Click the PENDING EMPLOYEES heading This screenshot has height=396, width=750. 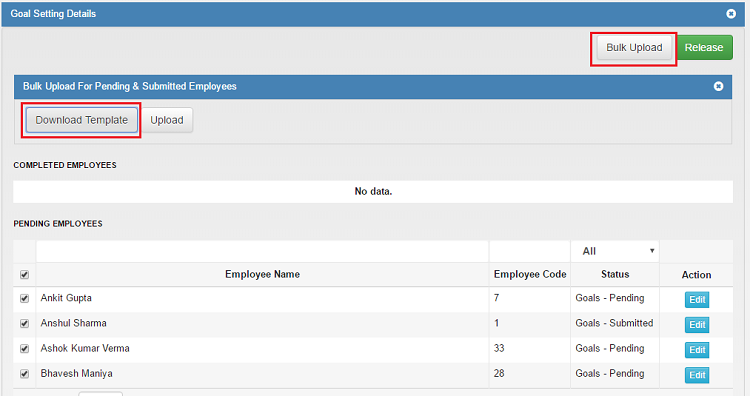pyautogui.click(x=58, y=224)
